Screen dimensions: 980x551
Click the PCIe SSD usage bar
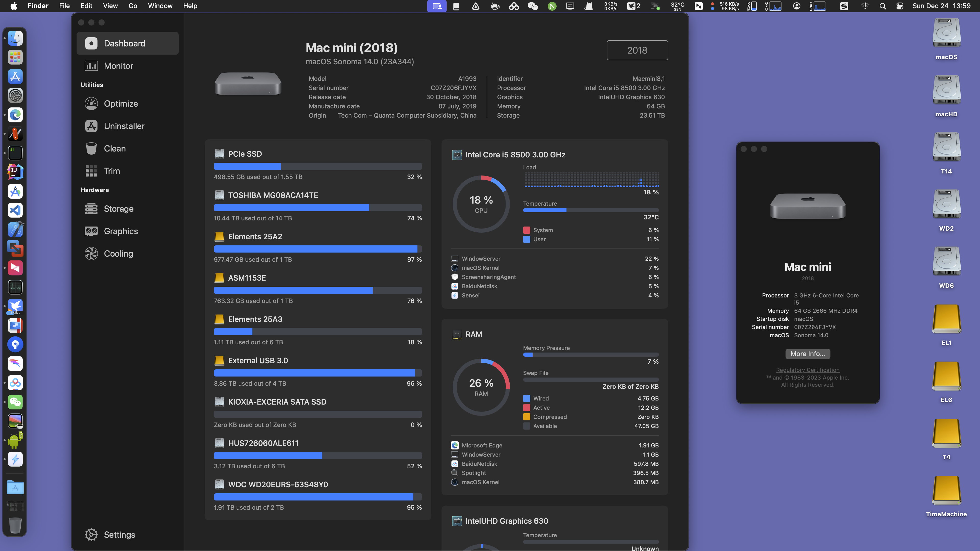pos(318,166)
